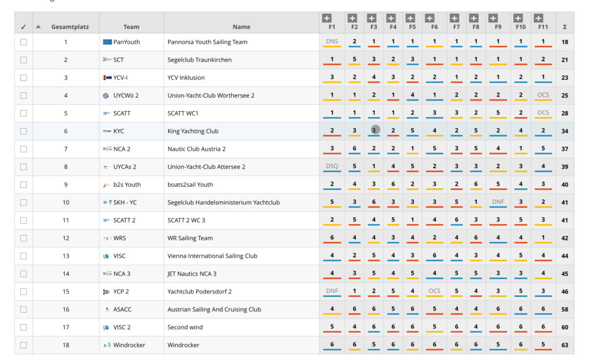Click the total 63 for Windrocker

pyautogui.click(x=565, y=345)
